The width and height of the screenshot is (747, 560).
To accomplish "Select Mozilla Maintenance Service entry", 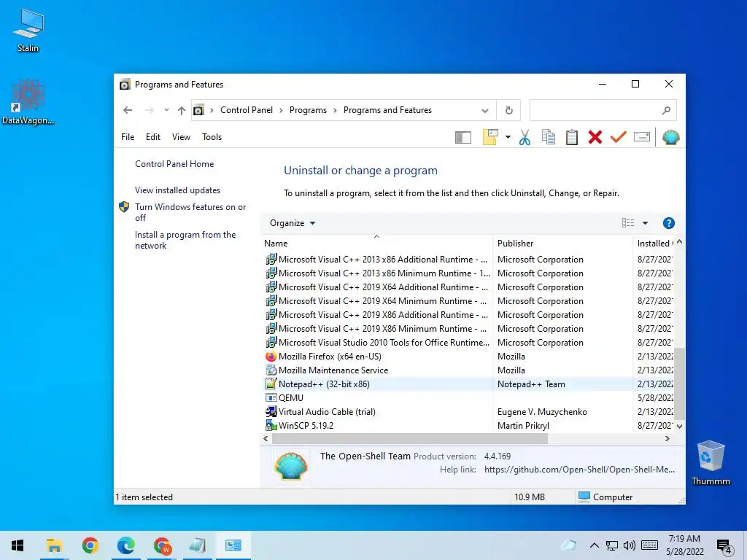I will tap(468, 370).
